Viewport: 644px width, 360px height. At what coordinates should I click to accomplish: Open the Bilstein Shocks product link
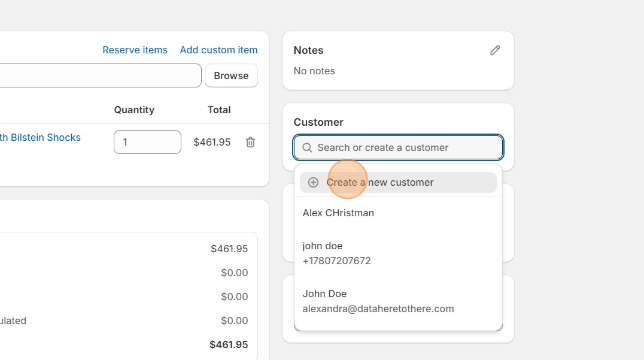point(40,137)
